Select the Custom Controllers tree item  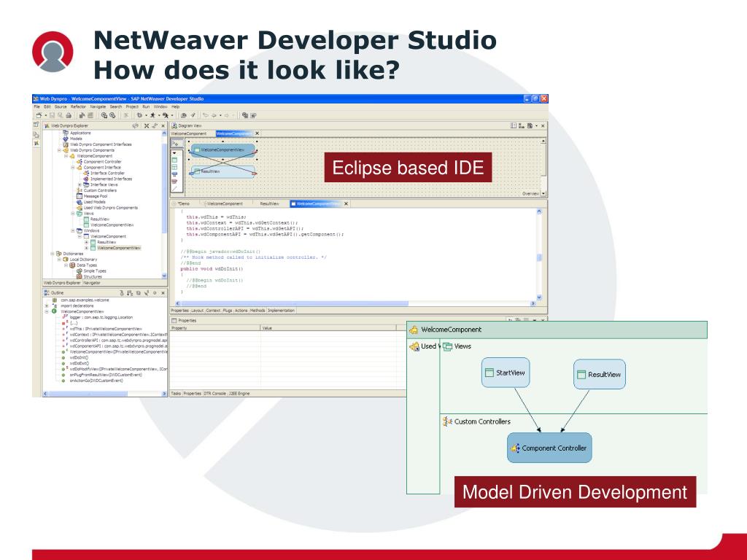(x=100, y=190)
